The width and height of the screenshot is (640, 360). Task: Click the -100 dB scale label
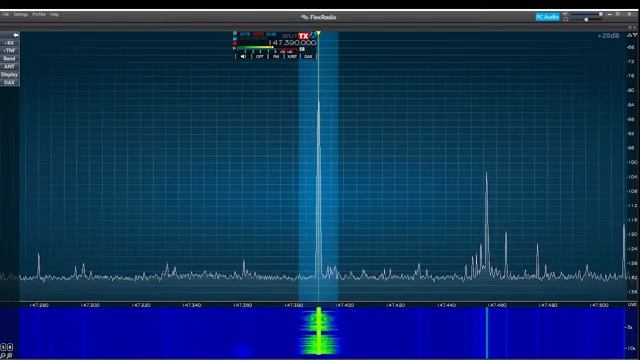632,162
